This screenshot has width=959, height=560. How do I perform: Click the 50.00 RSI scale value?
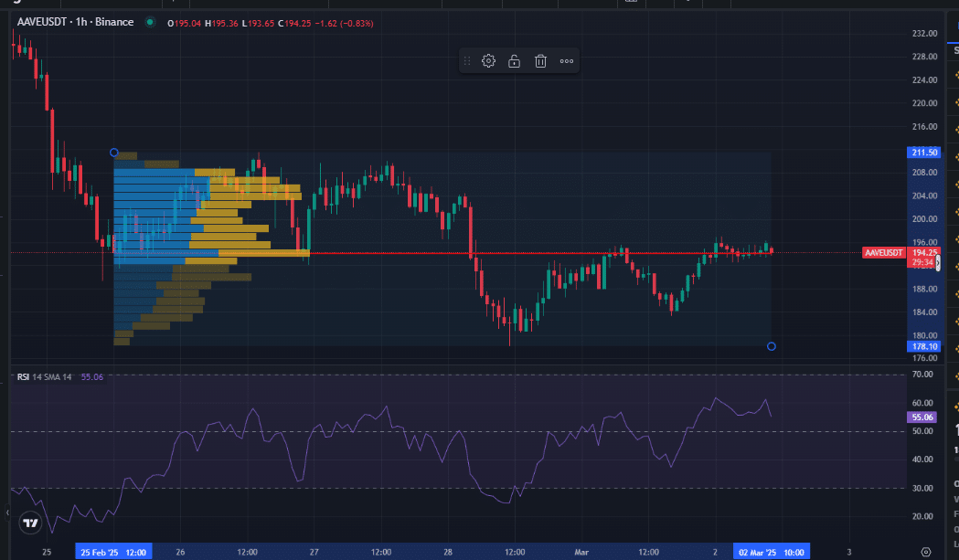tap(922, 431)
